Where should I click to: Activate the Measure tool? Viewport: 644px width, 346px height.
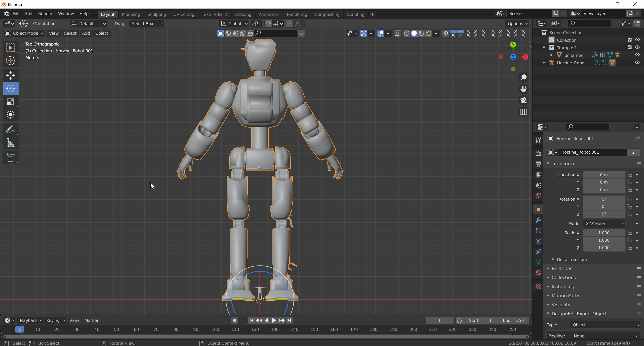(x=11, y=143)
